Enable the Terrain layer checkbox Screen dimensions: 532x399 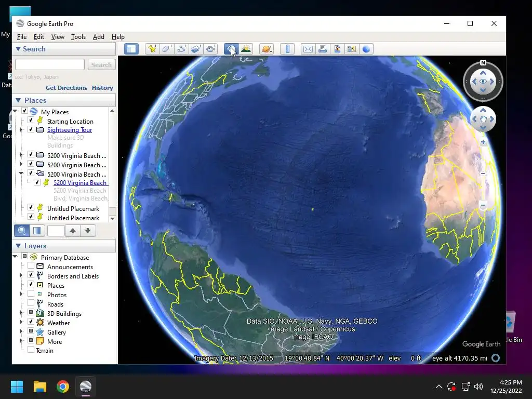tap(31, 350)
